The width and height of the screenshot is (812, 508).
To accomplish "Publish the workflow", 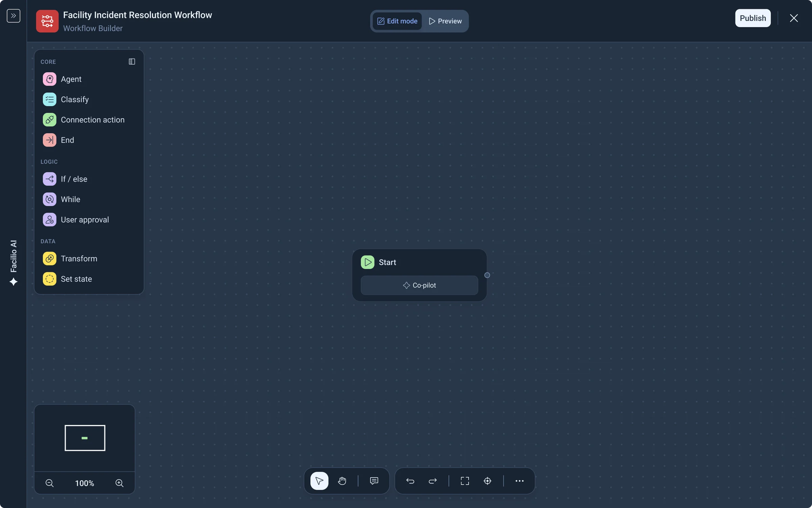I will coord(753,18).
